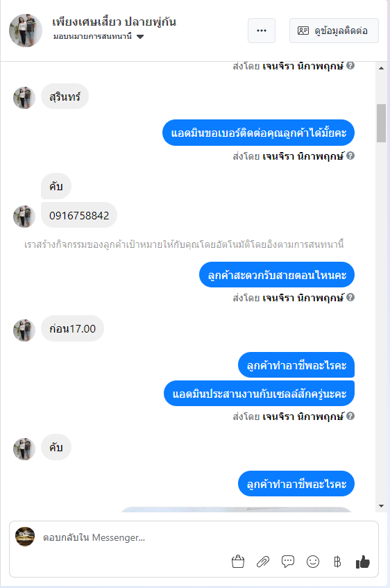Screen dimensions: 390x588
Task: Click the chat scrollbar thumb
Action: coord(381,123)
